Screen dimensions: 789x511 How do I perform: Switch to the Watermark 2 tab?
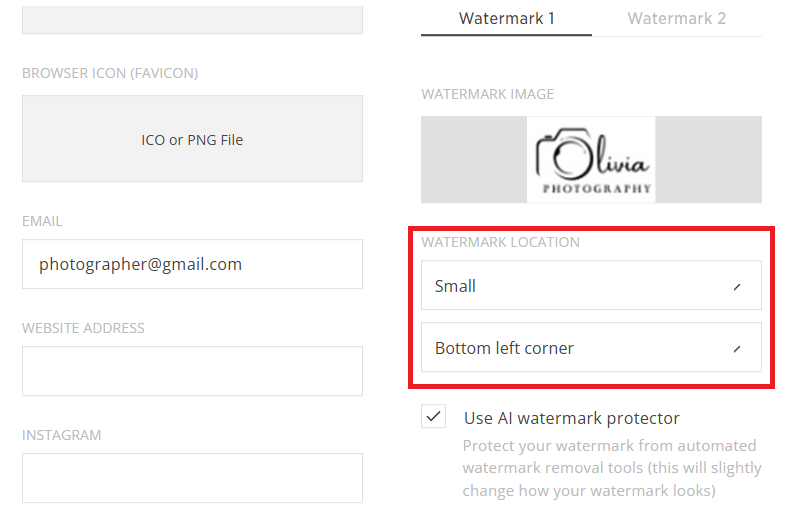click(x=677, y=19)
